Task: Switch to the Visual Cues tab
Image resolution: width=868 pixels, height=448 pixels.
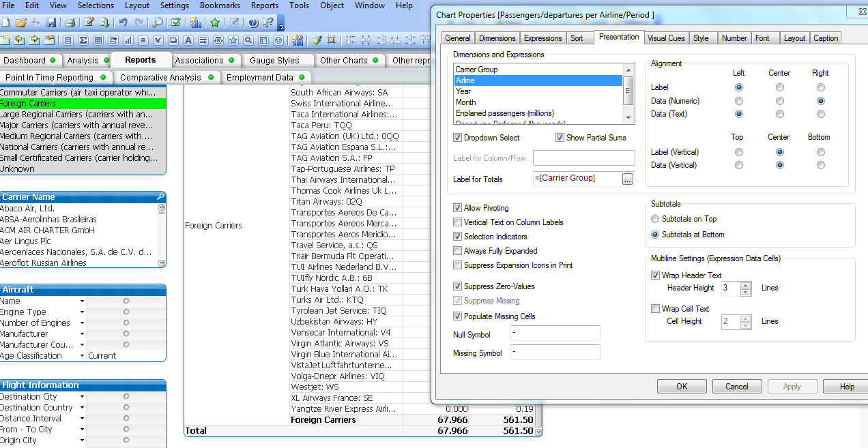Action: [666, 38]
